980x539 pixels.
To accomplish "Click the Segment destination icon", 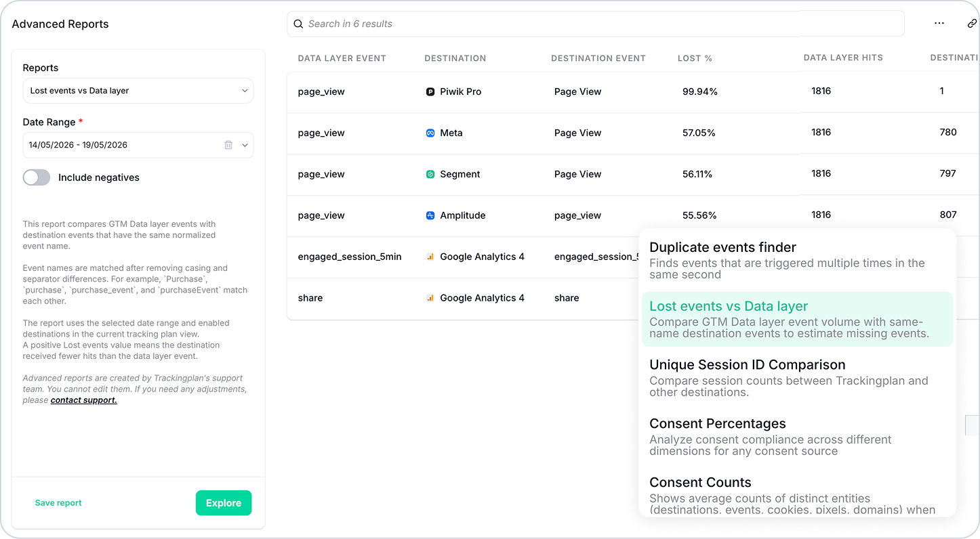I will coord(430,174).
